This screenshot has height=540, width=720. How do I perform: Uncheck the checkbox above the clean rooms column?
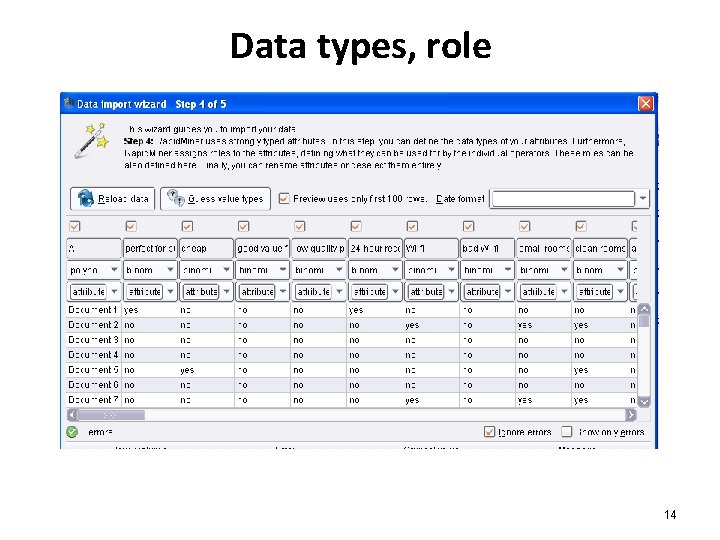[x=581, y=226]
